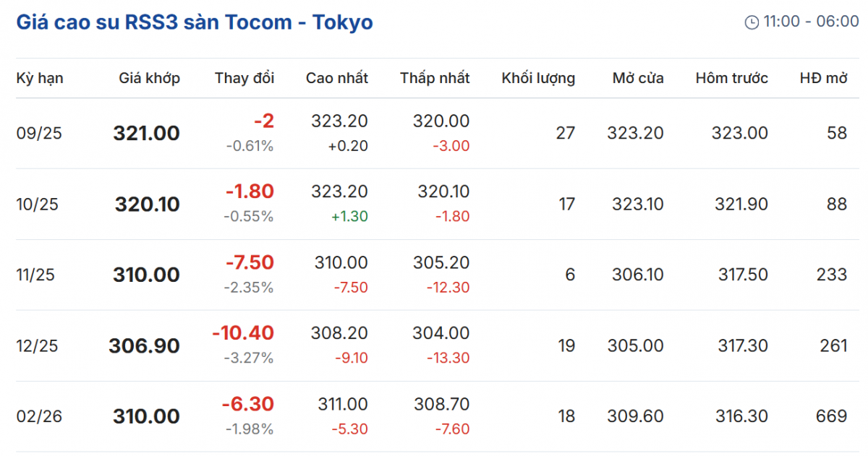Click the 'HĐ mở' column header

click(x=823, y=78)
